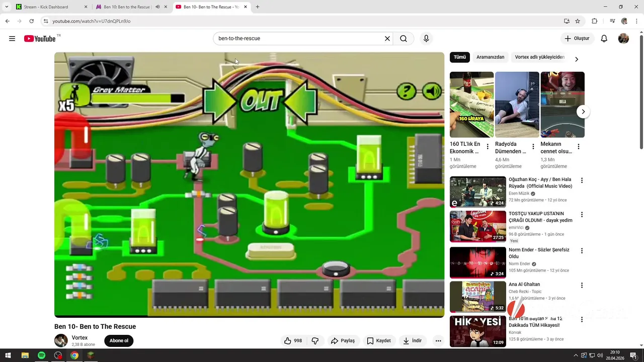Open the Ben 10 HİKAYESİ thumbnail
The height and width of the screenshot is (362, 644).
point(478,331)
